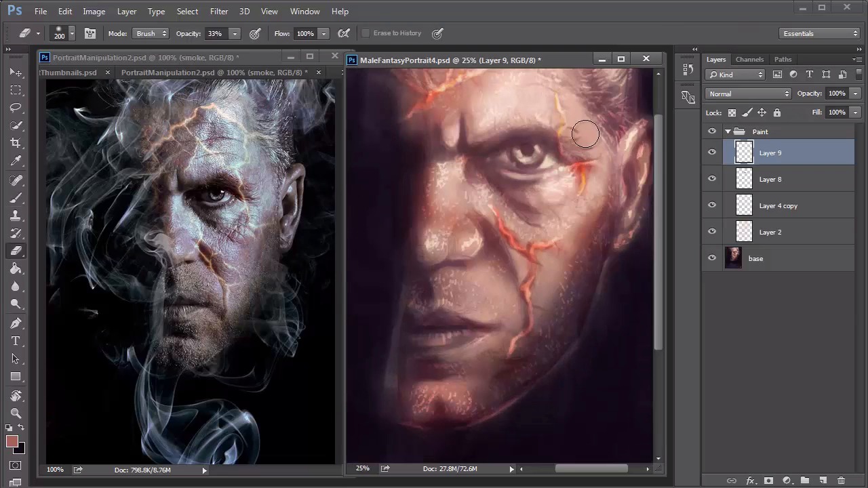Click the add layer style fx icon
The width and height of the screenshot is (868, 488).
[750, 481]
